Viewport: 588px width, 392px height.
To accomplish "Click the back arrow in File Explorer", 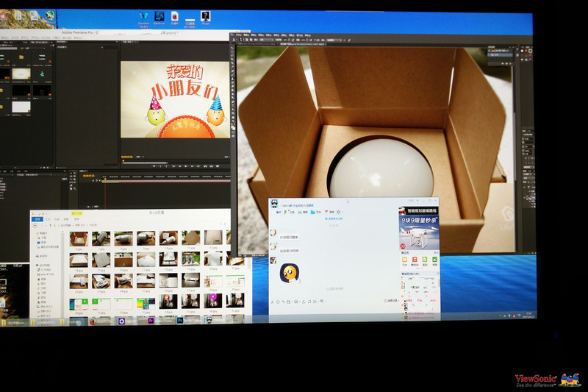I will point(35,225).
